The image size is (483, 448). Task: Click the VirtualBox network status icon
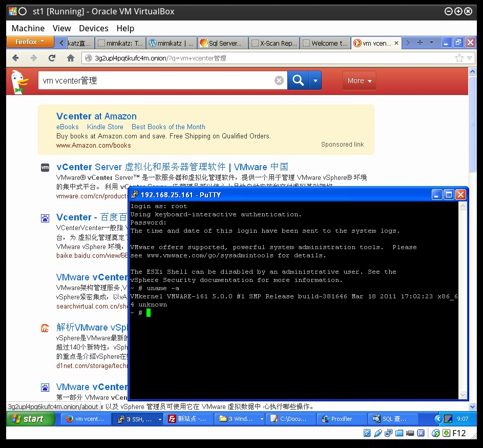tap(388, 433)
